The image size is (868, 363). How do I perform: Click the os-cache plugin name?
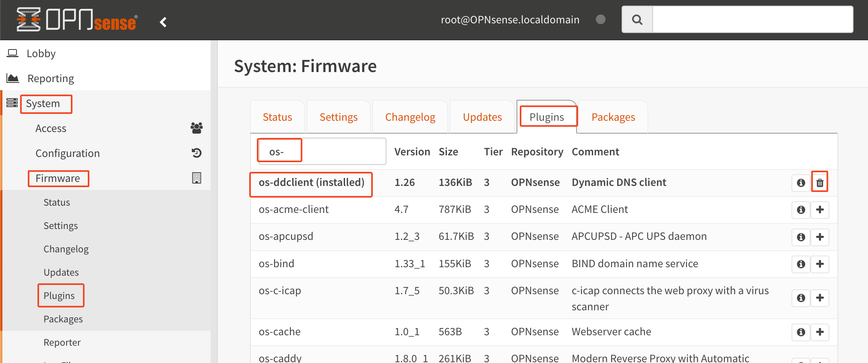point(279,332)
